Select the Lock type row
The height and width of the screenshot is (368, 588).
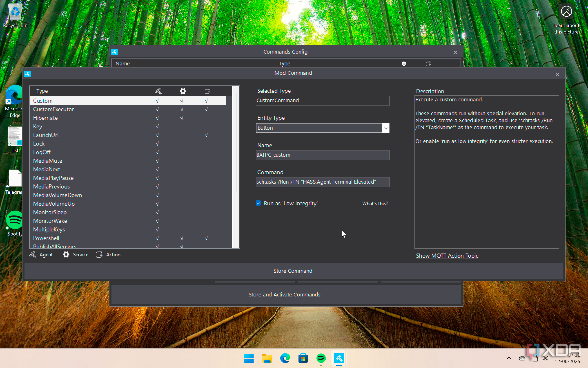tap(128, 144)
